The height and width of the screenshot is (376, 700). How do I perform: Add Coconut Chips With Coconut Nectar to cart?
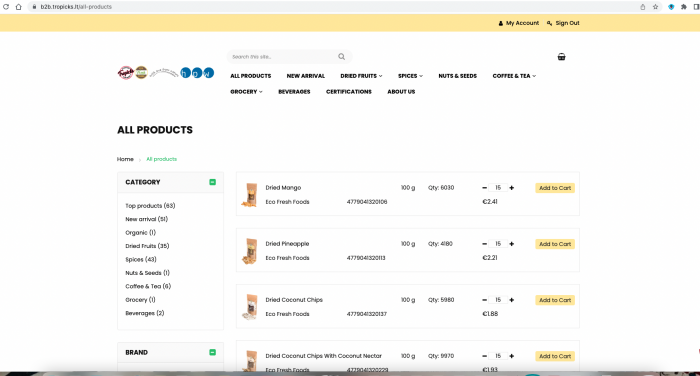coord(555,356)
